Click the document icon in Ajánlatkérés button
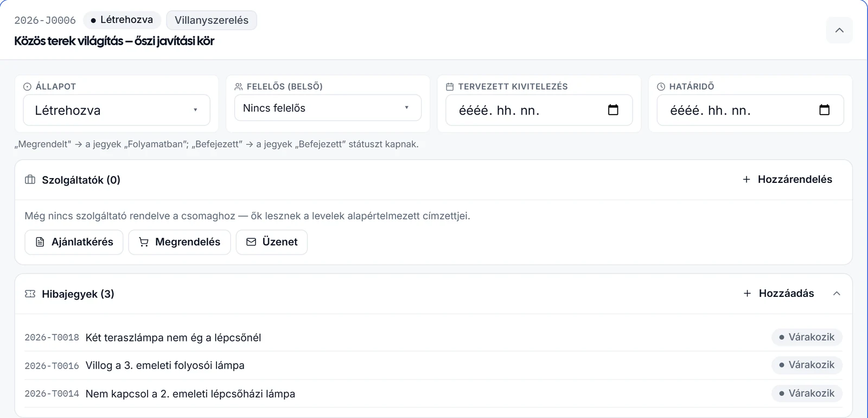The image size is (868, 418). [x=40, y=242]
